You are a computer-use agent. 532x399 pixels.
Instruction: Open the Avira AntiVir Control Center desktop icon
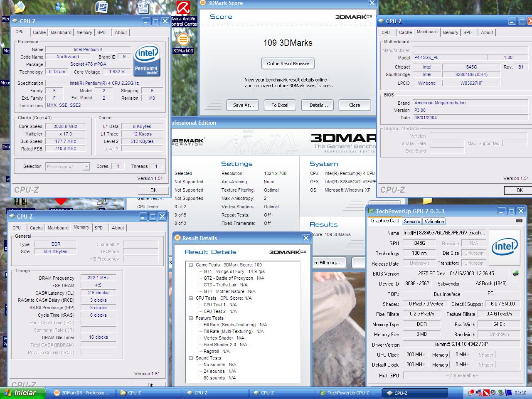(x=183, y=8)
